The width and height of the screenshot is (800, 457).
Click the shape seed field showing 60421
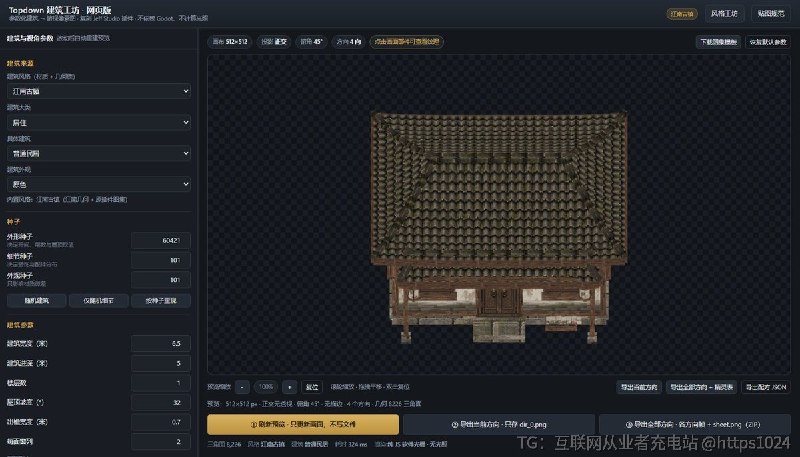pos(161,240)
